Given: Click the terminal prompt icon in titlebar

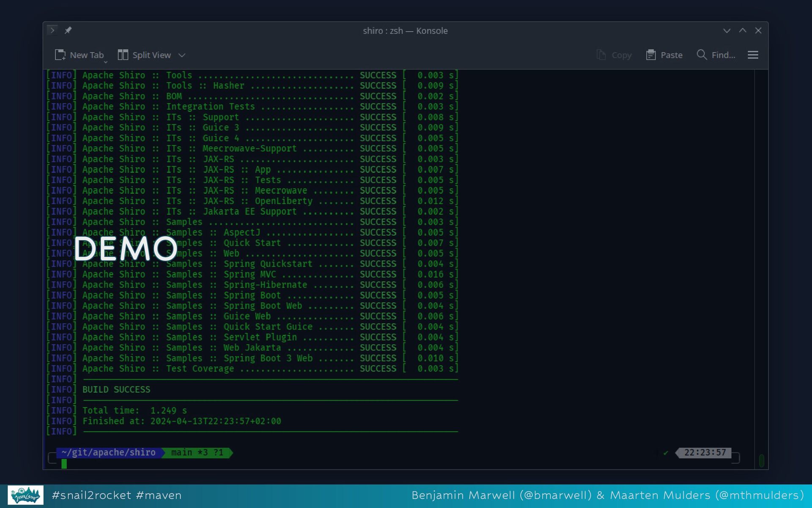Looking at the screenshot, I should click(x=52, y=30).
